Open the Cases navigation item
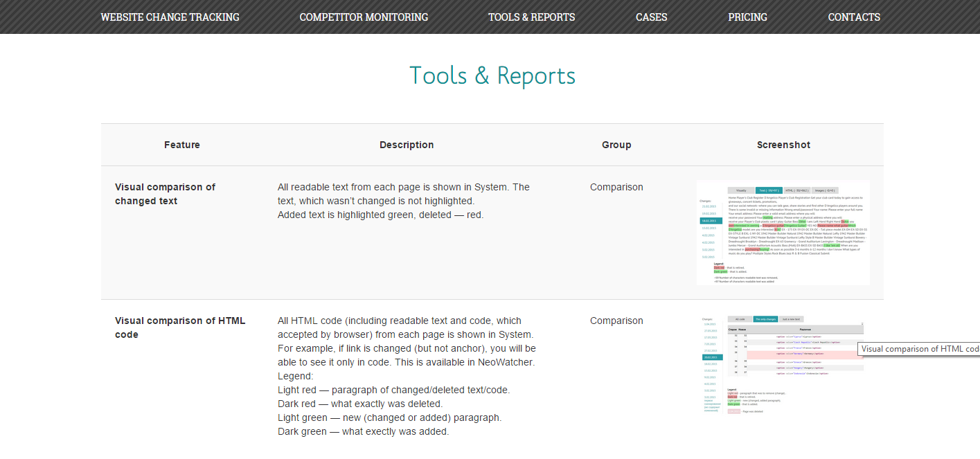Viewport: 980px width, 459px height. 651,17
